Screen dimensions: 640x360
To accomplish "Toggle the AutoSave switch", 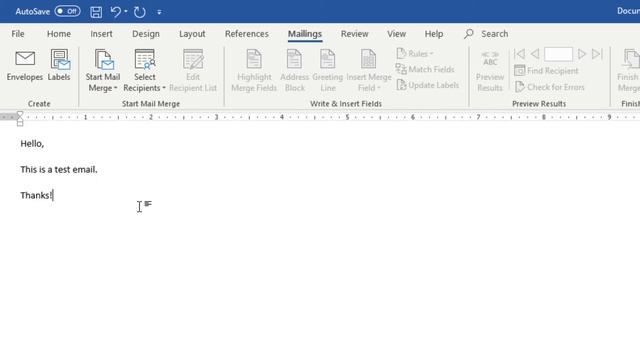I will click(x=67, y=11).
